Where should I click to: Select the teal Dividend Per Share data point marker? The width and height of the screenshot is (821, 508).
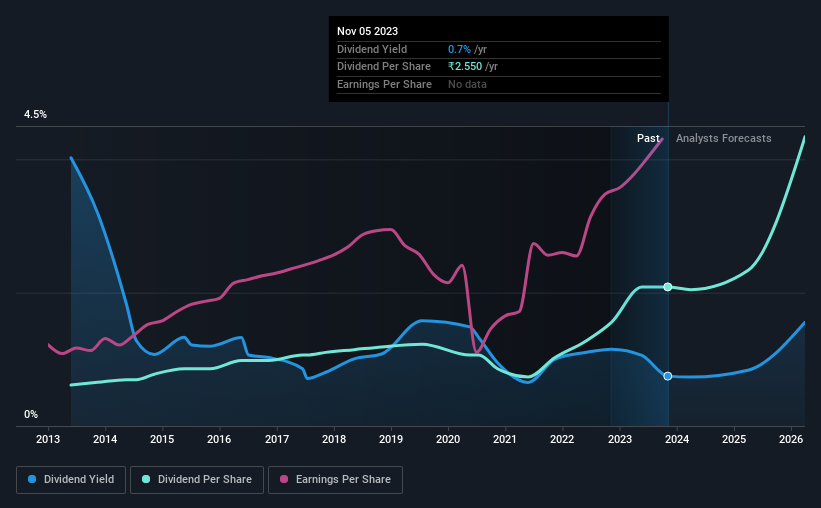coord(668,286)
